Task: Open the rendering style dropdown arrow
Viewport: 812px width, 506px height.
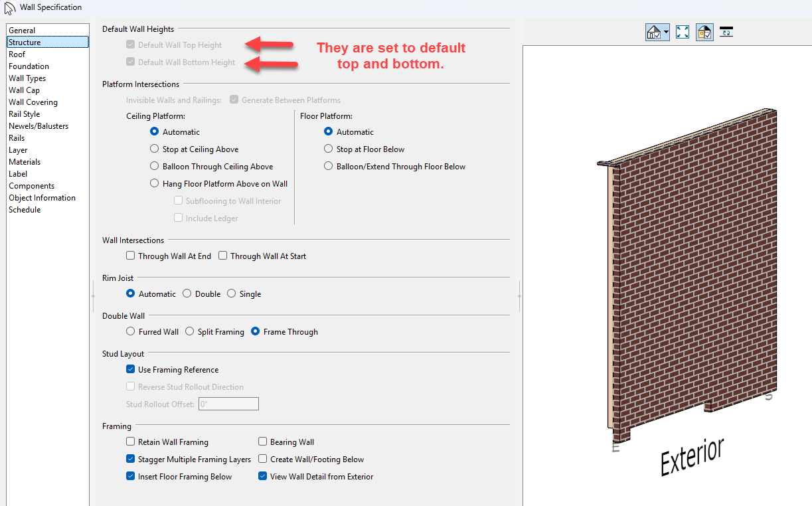Action: [x=666, y=32]
